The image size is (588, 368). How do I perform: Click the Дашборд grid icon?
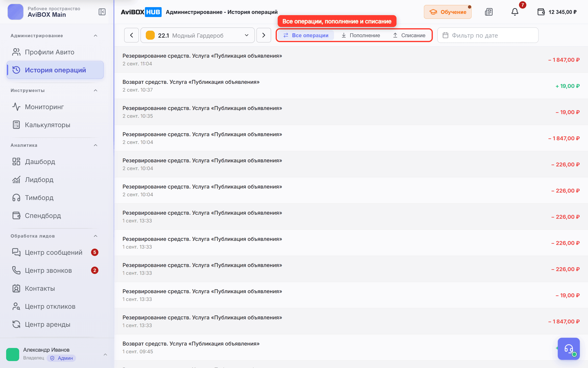tap(16, 162)
